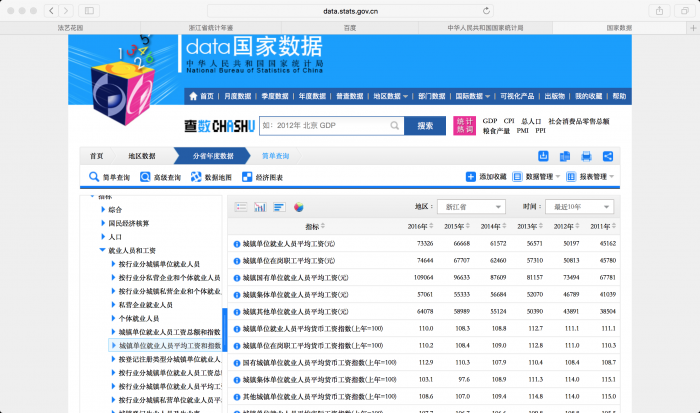Screen dimensions: 700x413
Task: Click the 首页 breadcrumb link
Action: pyautogui.click(x=96, y=156)
